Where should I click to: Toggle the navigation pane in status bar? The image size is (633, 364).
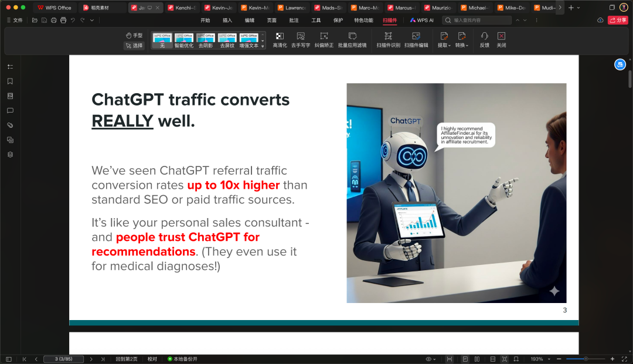pyautogui.click(x=8, y=359)
